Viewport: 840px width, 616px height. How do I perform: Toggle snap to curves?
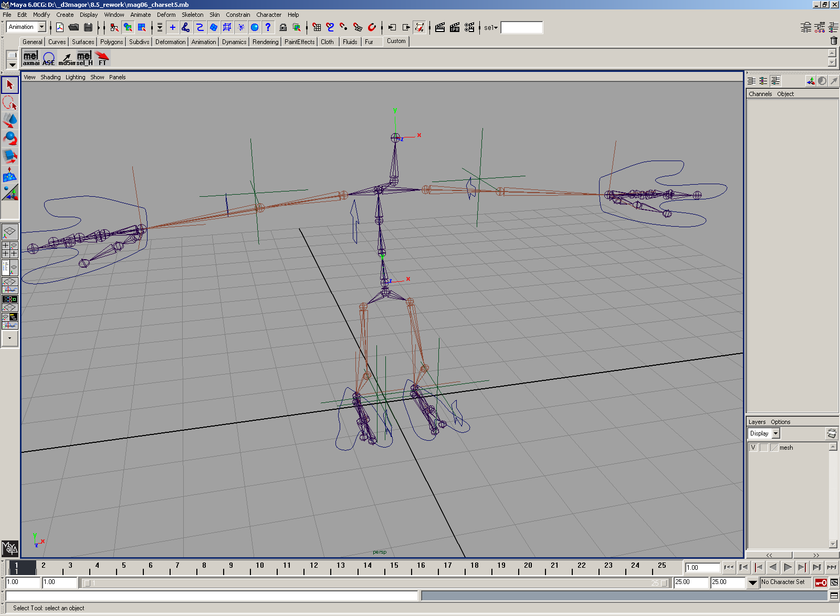point(330,27)
